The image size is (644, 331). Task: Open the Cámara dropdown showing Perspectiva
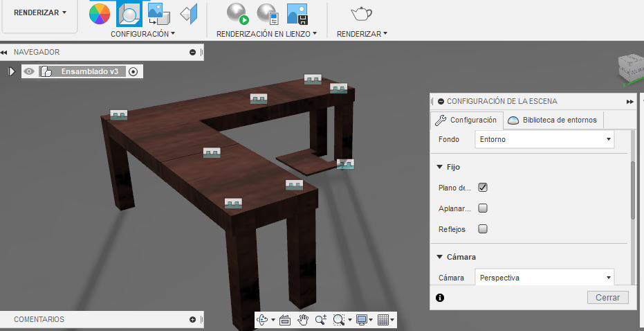pyautogui.click(x=544, y=277)
